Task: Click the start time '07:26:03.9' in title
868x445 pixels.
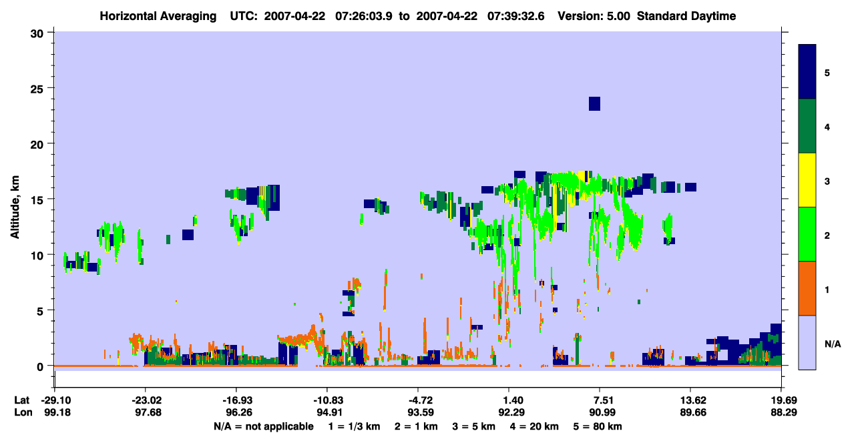Action: 364,16
